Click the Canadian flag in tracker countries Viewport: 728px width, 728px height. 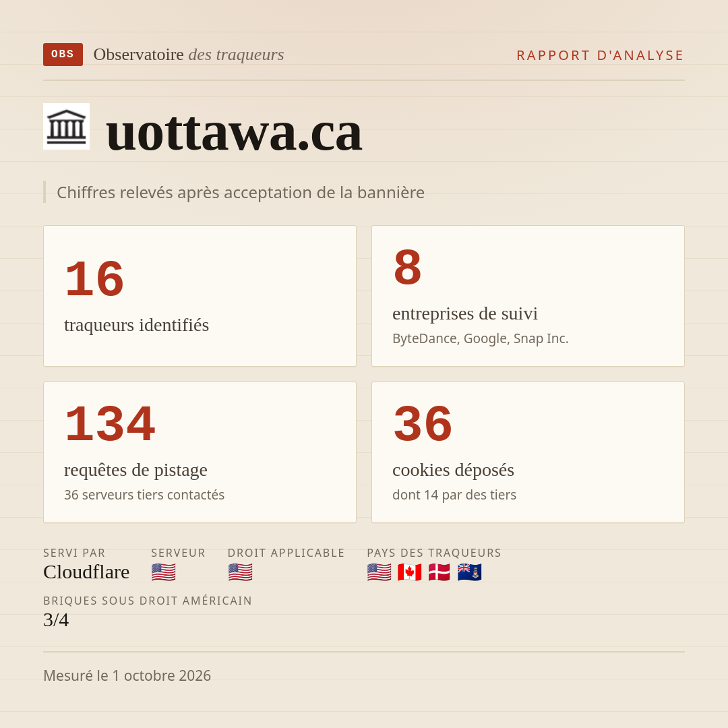(409, 572)
